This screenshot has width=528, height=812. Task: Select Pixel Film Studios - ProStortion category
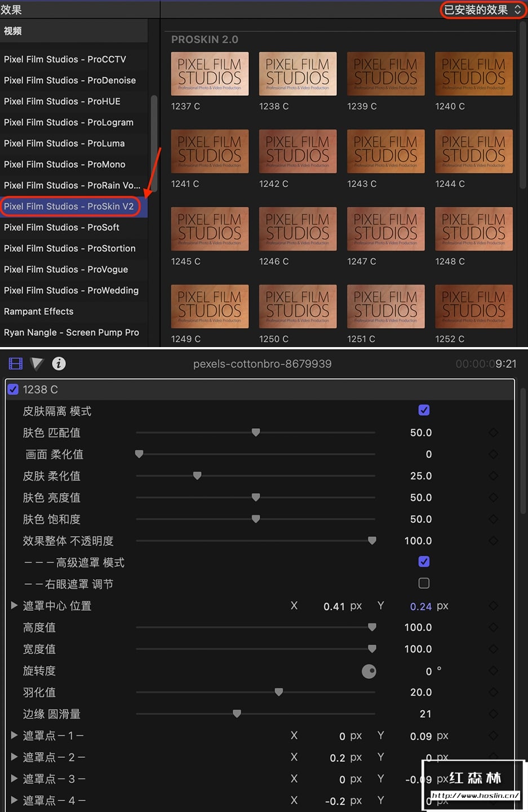pyautogui.click(x=74, y=249)
